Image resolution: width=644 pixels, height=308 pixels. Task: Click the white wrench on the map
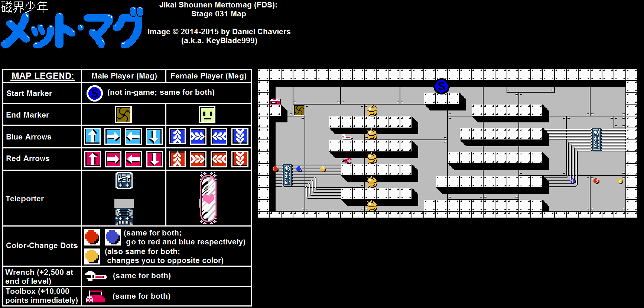[346, 138]
